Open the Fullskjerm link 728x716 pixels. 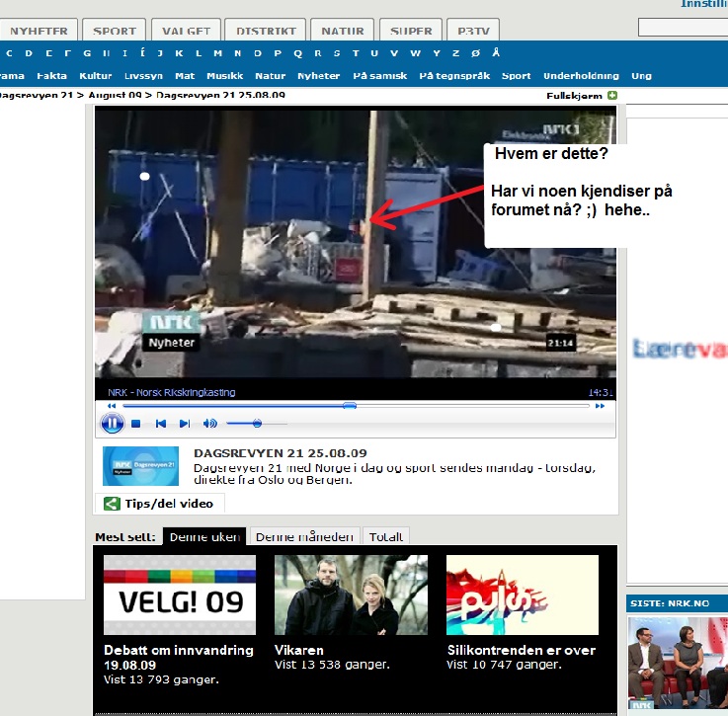574,96
